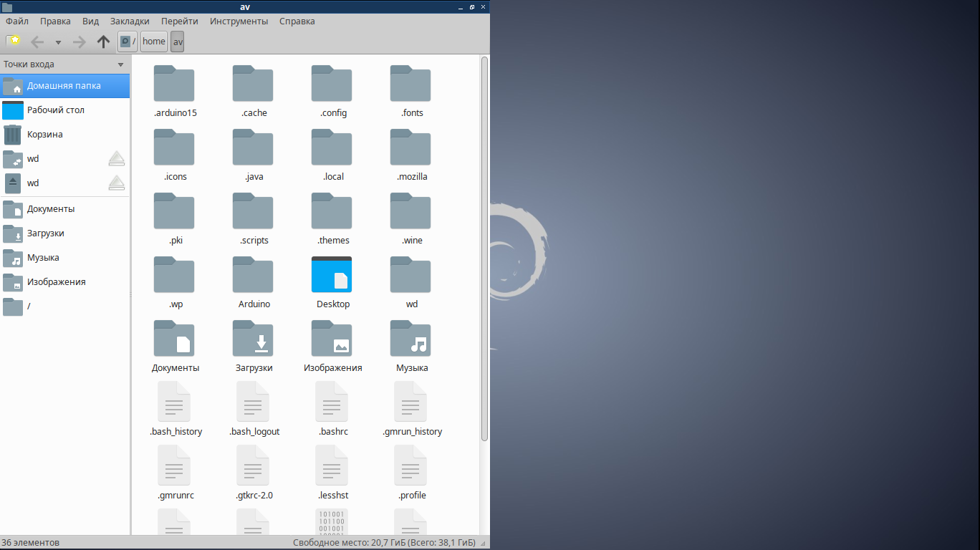Select the Изображения folder in the file view
The height and width of the screenshot is (550, 980).
click(332, 339)
